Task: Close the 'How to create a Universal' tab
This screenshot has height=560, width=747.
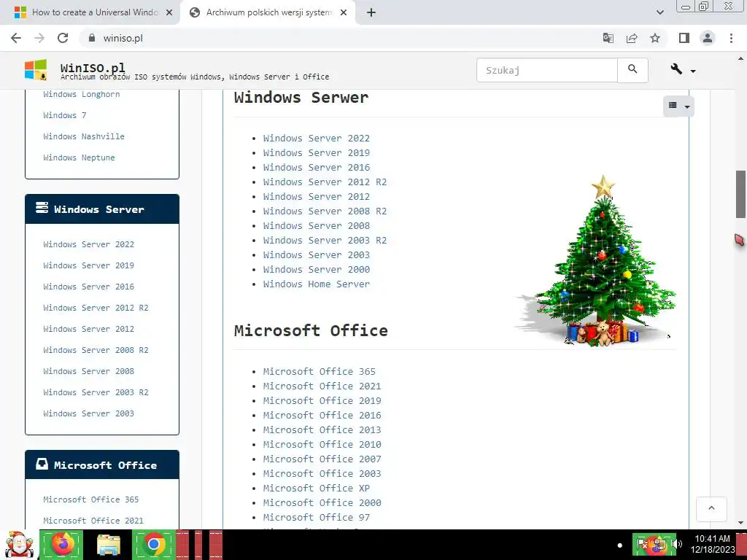Action: (169, 13)
